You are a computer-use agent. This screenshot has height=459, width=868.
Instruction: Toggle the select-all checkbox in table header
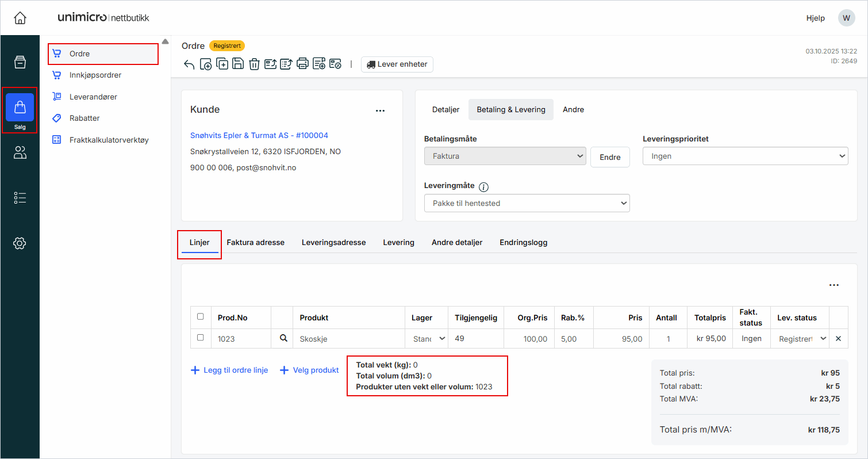click(200, 317)
